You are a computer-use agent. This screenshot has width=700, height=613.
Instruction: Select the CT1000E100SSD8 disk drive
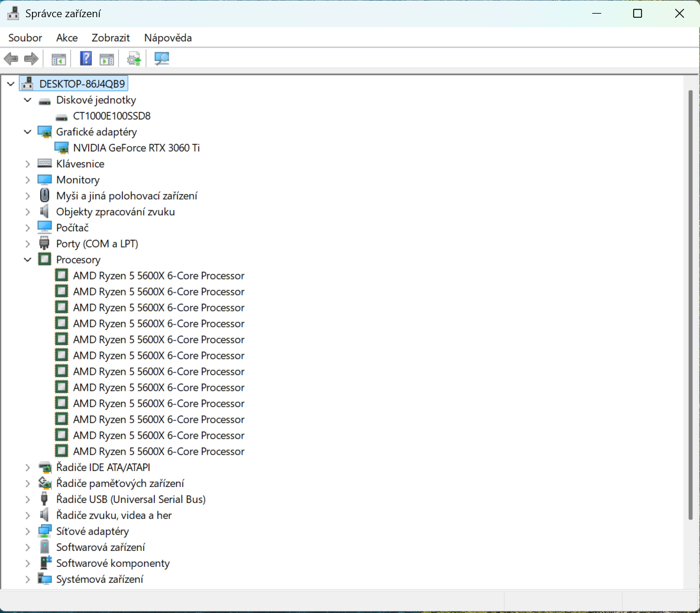[111, 116]
